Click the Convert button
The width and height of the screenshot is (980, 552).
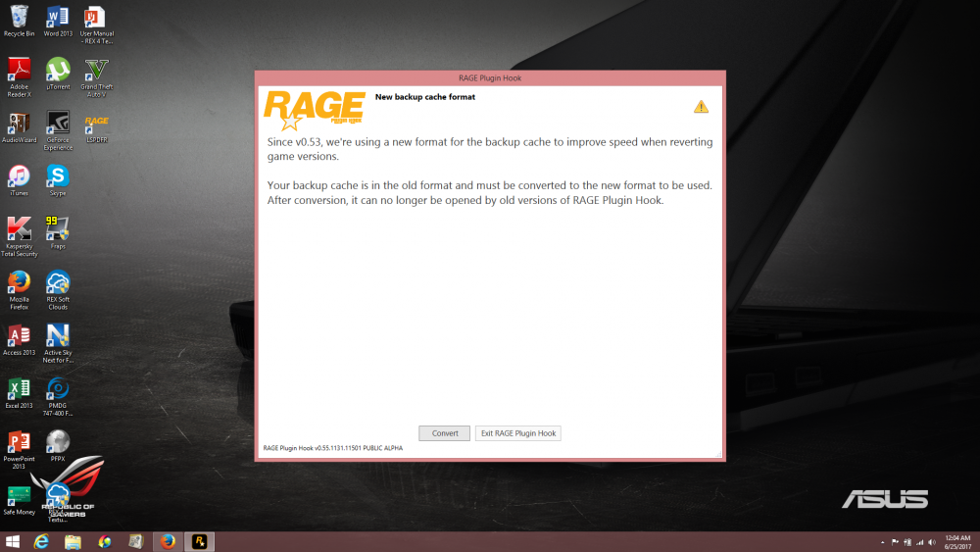pyautogui.click(x=444, y=433)
